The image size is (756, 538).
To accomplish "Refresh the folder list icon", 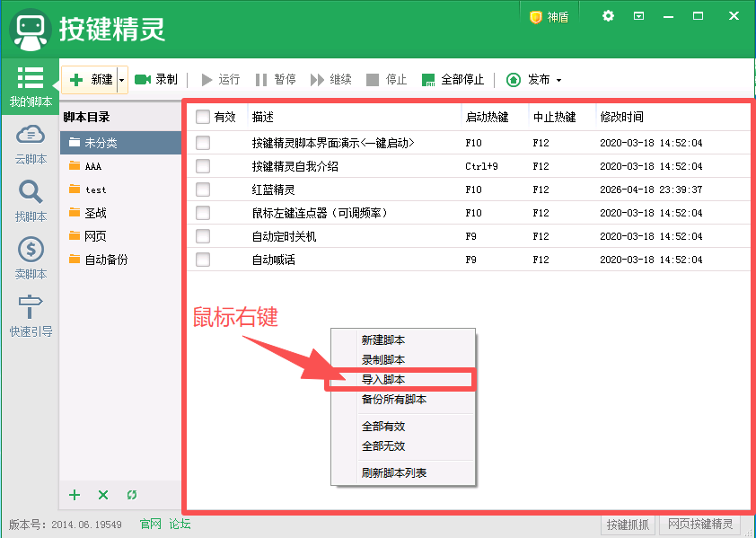I will click(x=132, y=495).
